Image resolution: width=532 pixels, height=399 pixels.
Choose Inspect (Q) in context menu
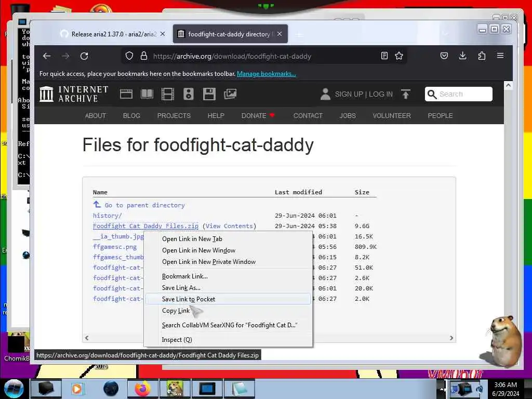tap(177, 340)
